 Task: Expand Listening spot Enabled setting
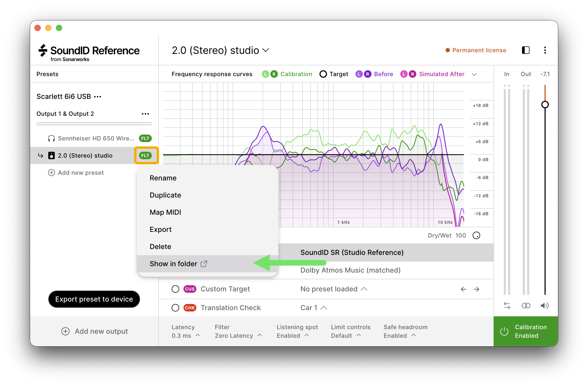[x=297, y=331]
